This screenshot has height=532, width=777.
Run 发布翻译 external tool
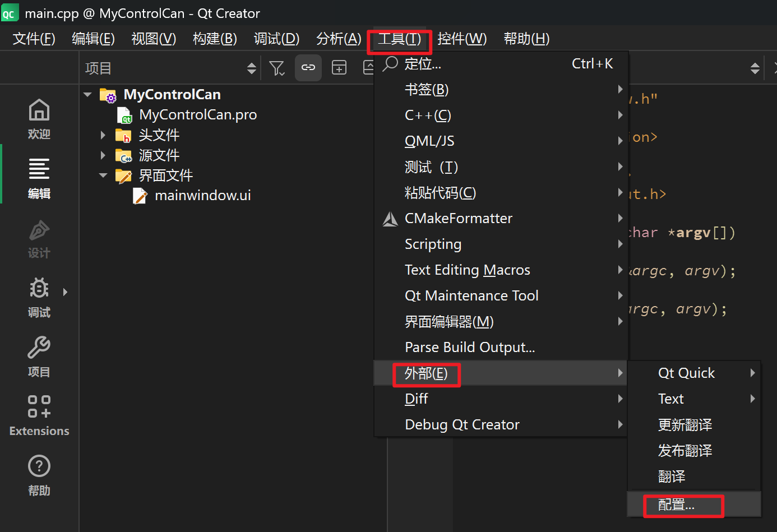point(694,451)
